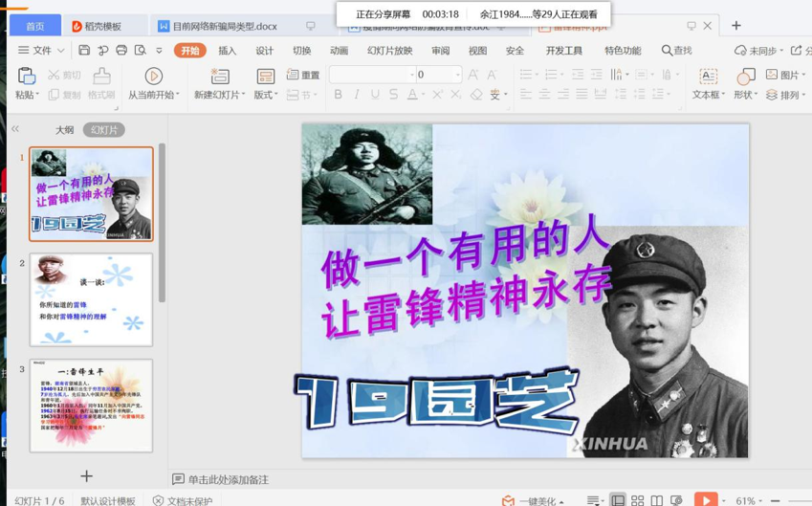
Task: Expand the 版式 layout dropdown
Action: tap(265, 95)
